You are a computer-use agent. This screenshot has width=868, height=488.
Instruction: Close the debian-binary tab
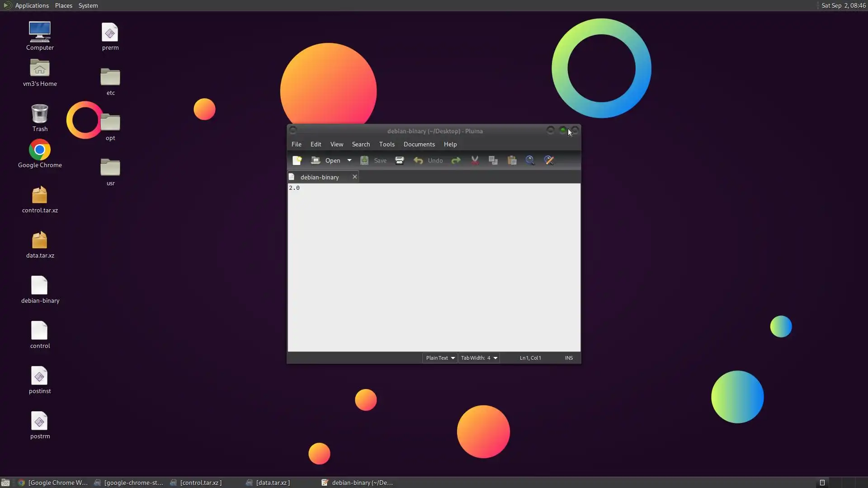354,177
